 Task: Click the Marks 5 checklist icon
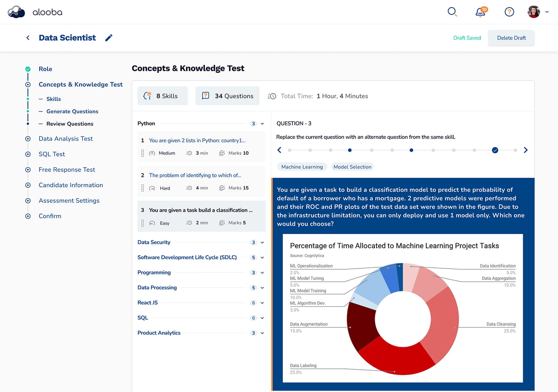(x=222, y=223)
